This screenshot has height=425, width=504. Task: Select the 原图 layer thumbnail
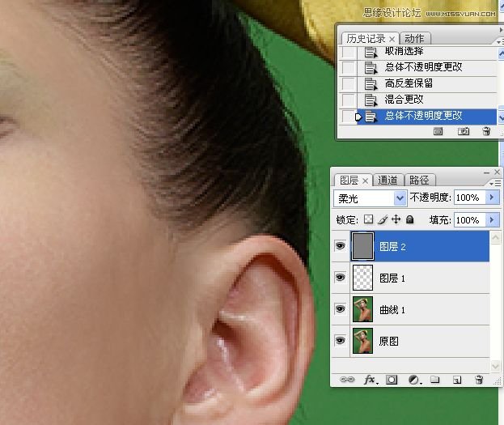point(362,340)
